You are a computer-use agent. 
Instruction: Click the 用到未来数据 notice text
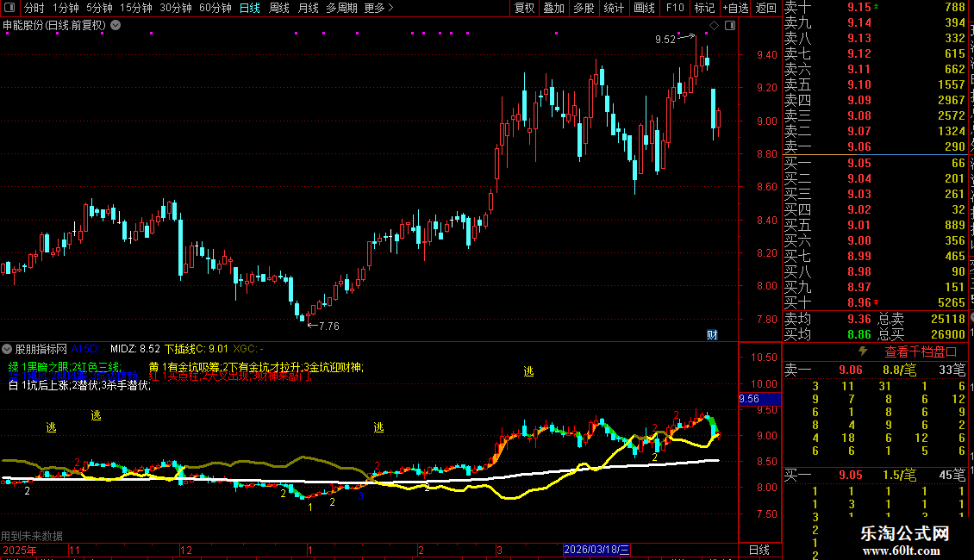coord(32,536)
